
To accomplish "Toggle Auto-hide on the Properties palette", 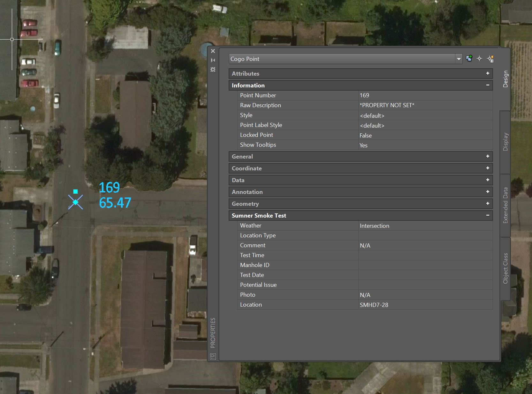I will 213,60.
